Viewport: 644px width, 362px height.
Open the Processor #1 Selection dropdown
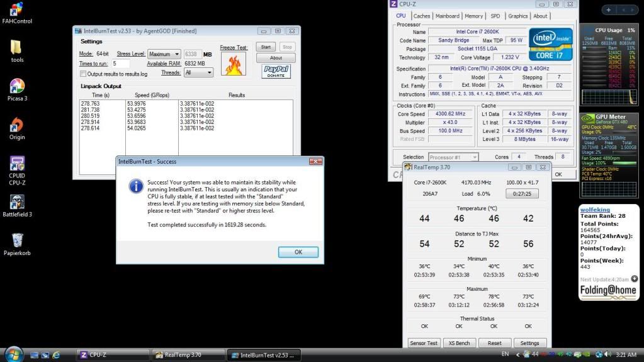453,157
